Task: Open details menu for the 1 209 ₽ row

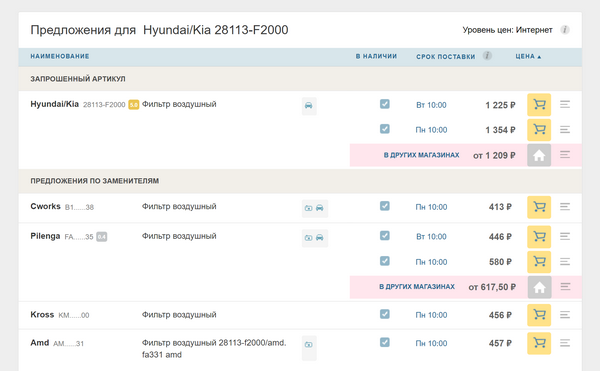Action: click(x=565, y=155)
